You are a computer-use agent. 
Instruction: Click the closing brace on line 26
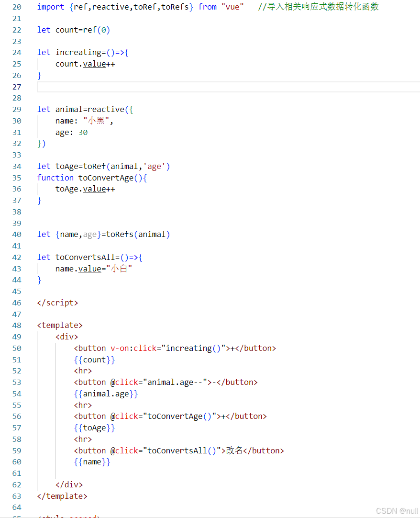click(x=39, y=76)
